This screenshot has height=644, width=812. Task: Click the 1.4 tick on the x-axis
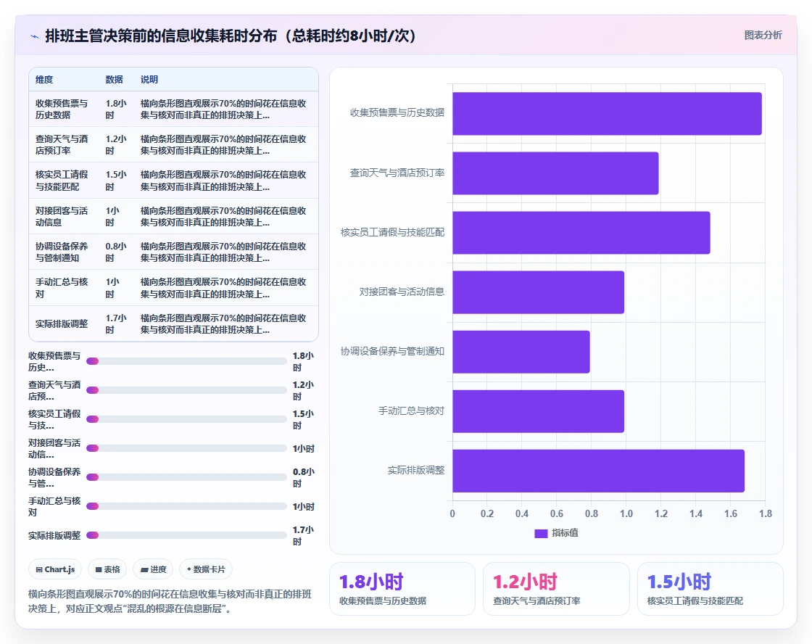point(696,513)
